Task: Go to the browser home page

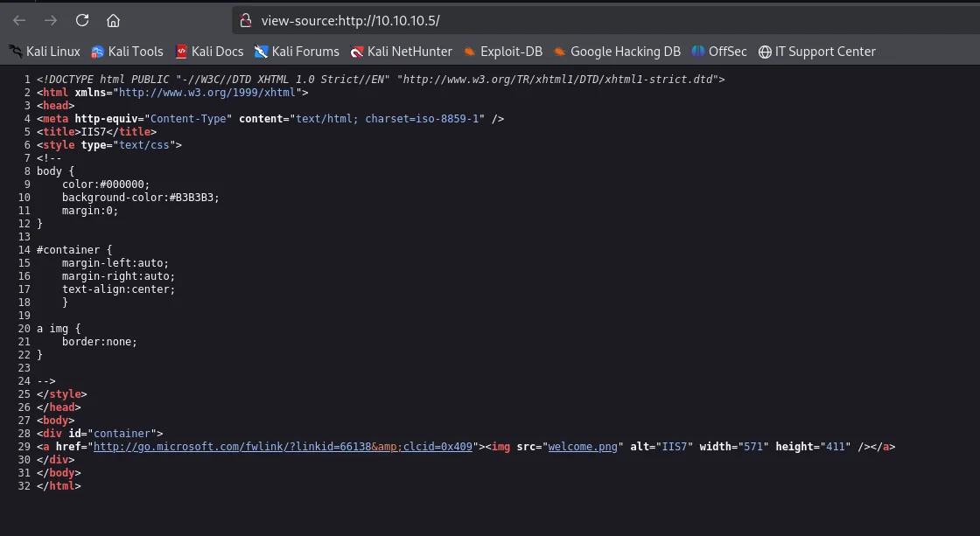Action: point(113,21)
